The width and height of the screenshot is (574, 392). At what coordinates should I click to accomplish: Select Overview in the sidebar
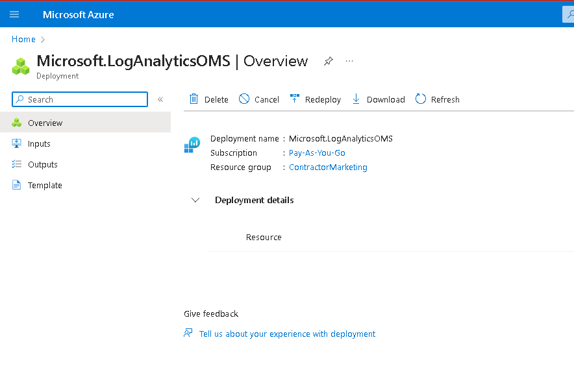pyautogui.click(x=85, y=122)
